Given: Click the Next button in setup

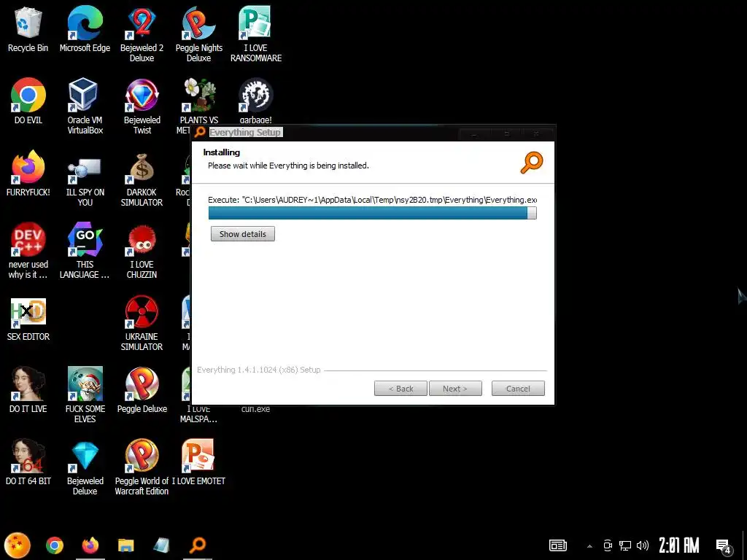Looking at the screenshot, I should [x=455, y=389].
